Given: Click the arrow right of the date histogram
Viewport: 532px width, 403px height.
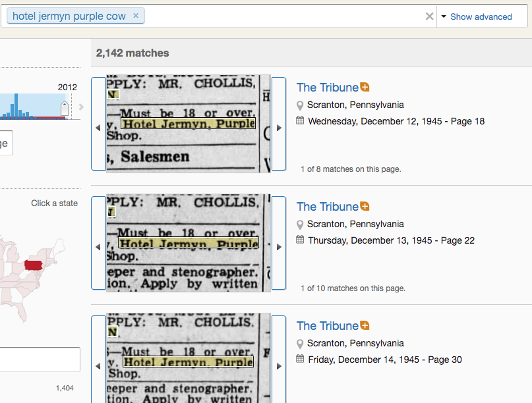Looking at the screenshot, I should tap(81, 107).
